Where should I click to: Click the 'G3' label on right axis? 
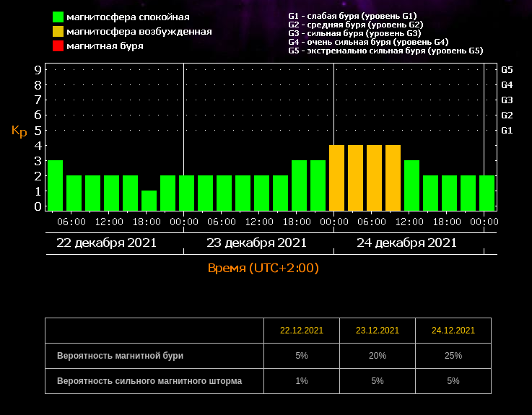point(507,100)
